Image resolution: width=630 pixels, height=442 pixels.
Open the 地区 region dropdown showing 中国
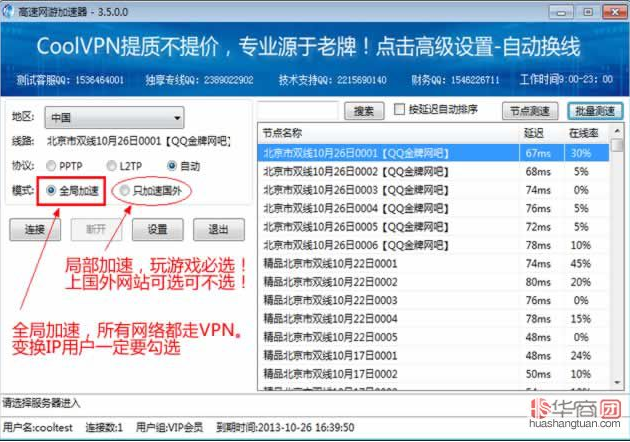114,117
